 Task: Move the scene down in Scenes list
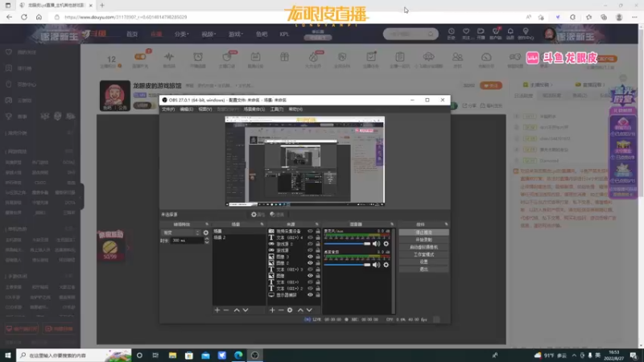click(246, 311)
